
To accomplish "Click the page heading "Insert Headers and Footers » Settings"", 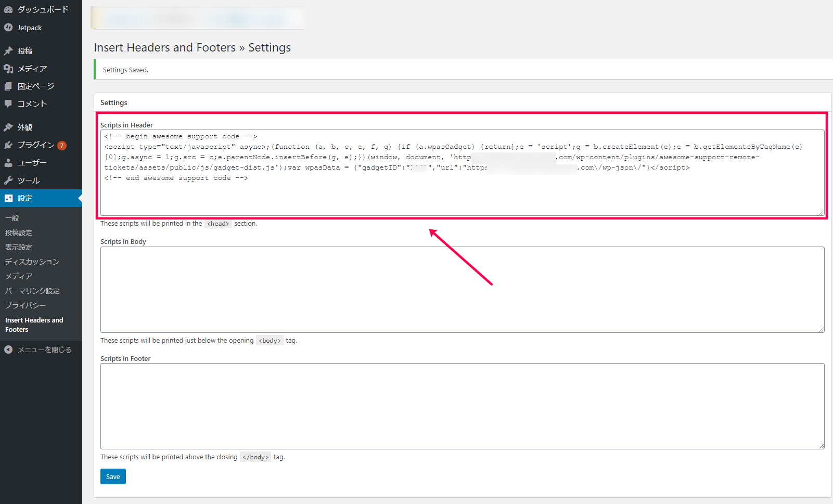I will pyautogui.click(x=193, y=48).
